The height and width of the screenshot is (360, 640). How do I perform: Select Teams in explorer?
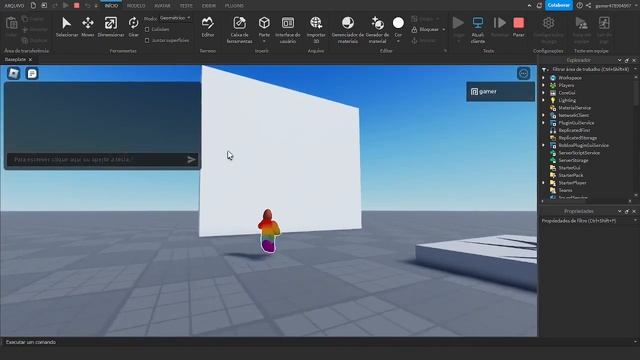pyautogui.click(x=565, y=190)
